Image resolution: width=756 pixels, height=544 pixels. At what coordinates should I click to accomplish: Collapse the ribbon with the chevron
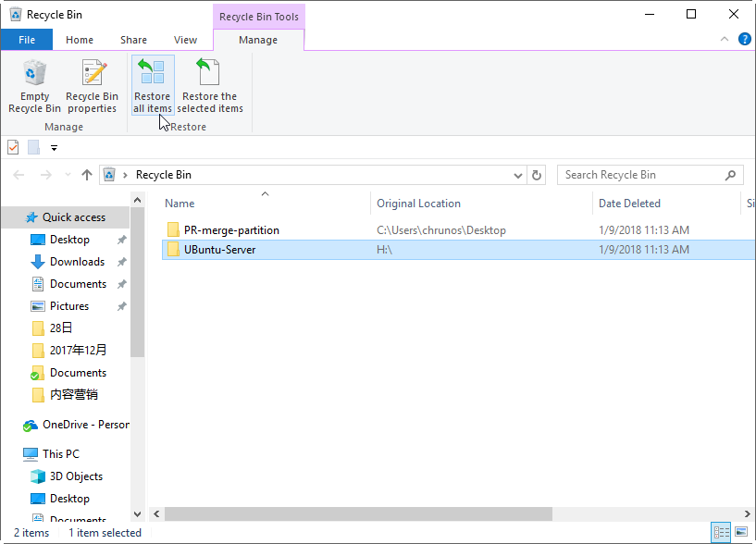(x=725, y=40)
